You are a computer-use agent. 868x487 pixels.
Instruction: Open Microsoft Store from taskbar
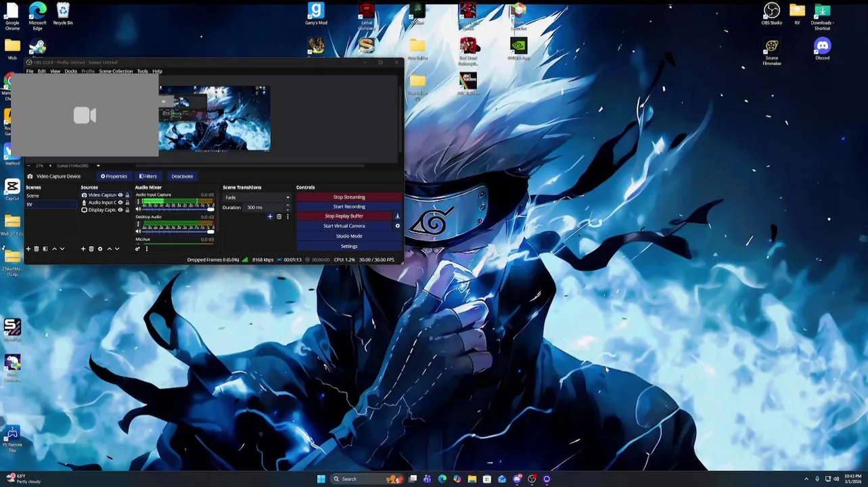pos(487,479)
